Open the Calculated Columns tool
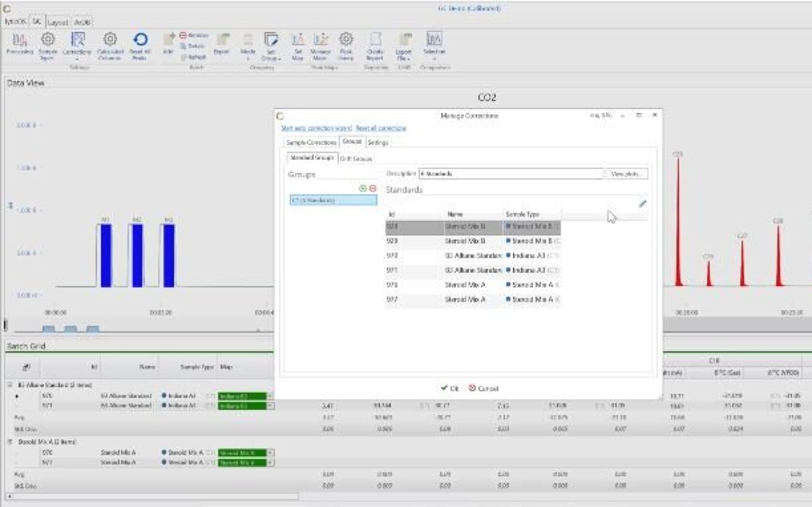This screenshot has height=507, width=812. coord(110,45)
